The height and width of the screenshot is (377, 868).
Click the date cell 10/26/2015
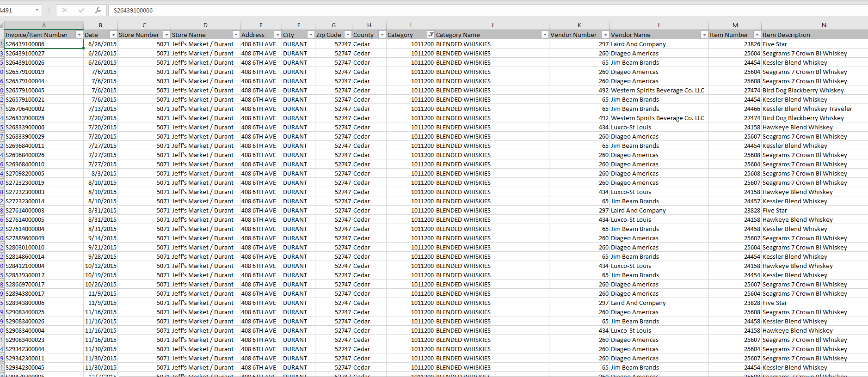pos(101,285)
